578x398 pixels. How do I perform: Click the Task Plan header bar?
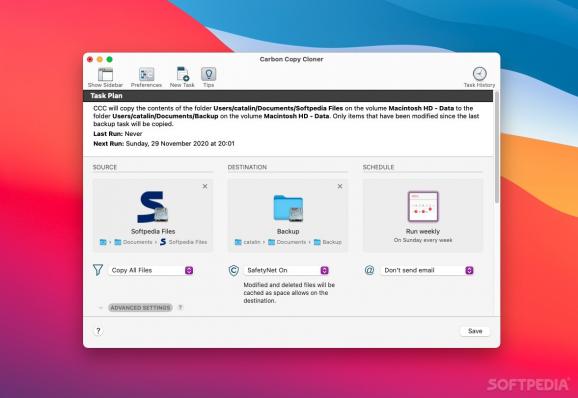[288, 96]
